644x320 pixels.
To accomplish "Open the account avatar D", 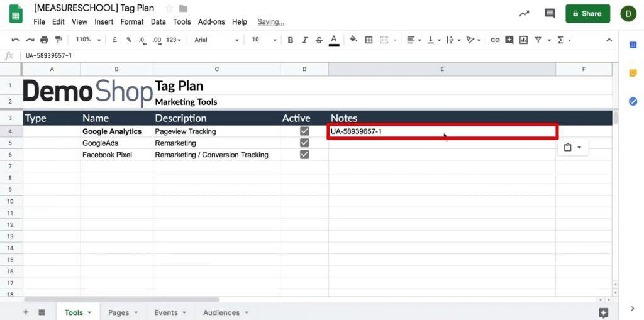I will coord(628,14).
